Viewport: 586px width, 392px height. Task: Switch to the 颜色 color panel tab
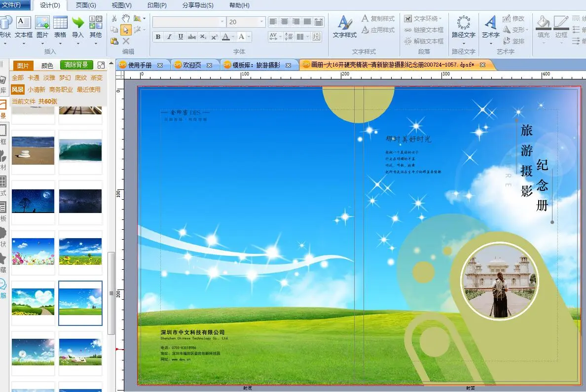point(47,66)
